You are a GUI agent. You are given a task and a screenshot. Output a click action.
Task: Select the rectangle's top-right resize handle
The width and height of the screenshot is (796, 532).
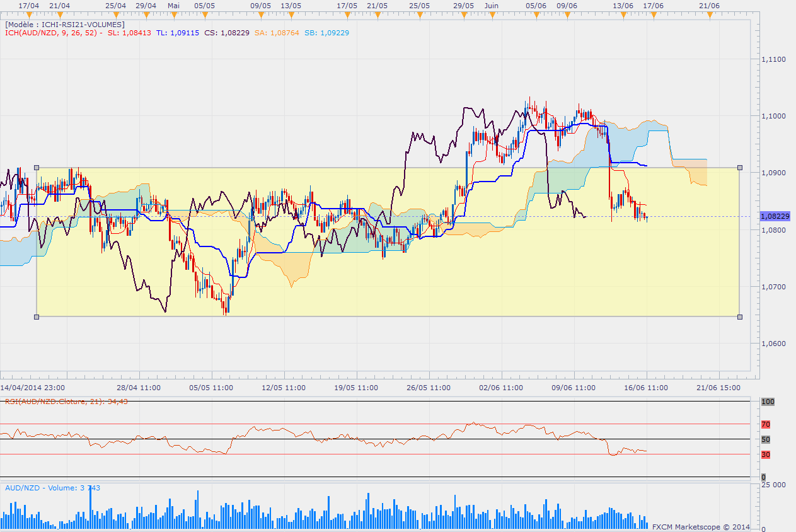pos(739,168)
